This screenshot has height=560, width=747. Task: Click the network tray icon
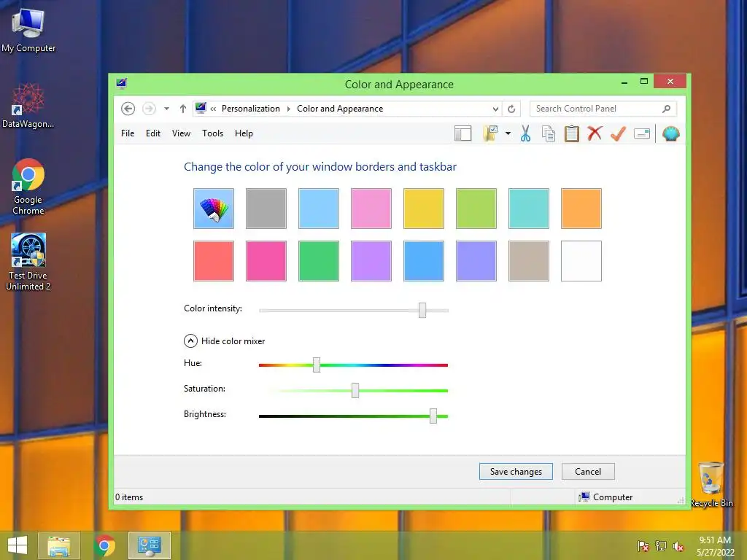661,546
